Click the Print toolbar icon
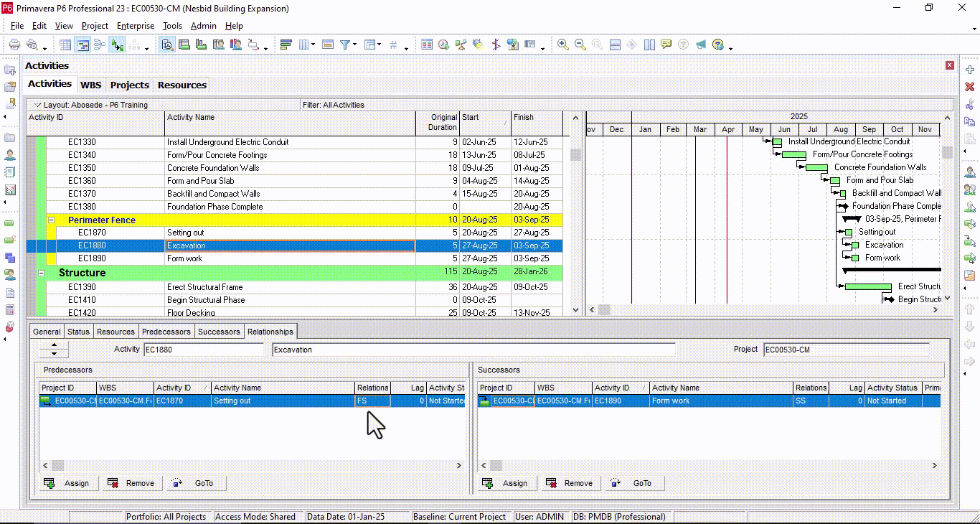The height and width of the screenshot is (524, 980). (14, 45)
